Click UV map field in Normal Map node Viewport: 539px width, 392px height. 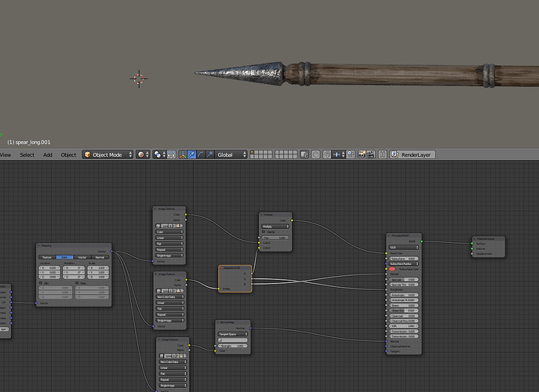pyautogui.click(x=233, y=340)
